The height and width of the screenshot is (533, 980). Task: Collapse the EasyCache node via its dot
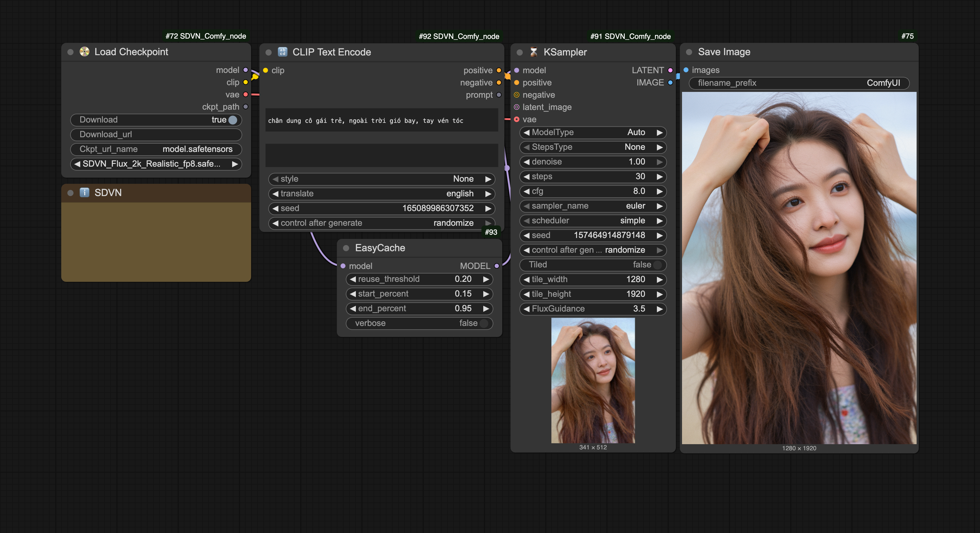pos(346,248)
